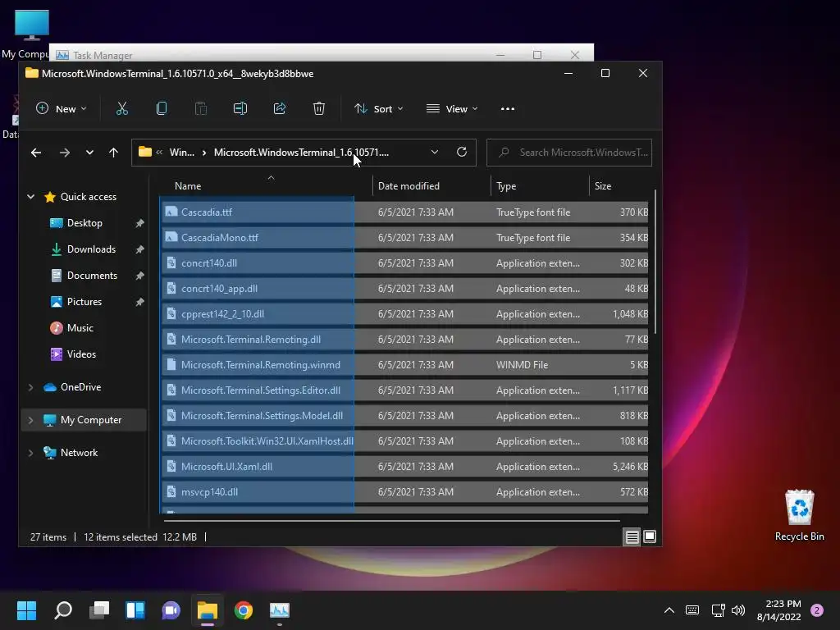This screenshot has width=840, height=630.
Task: Open the See more ellipsis menu
Action: coord(507,109)
